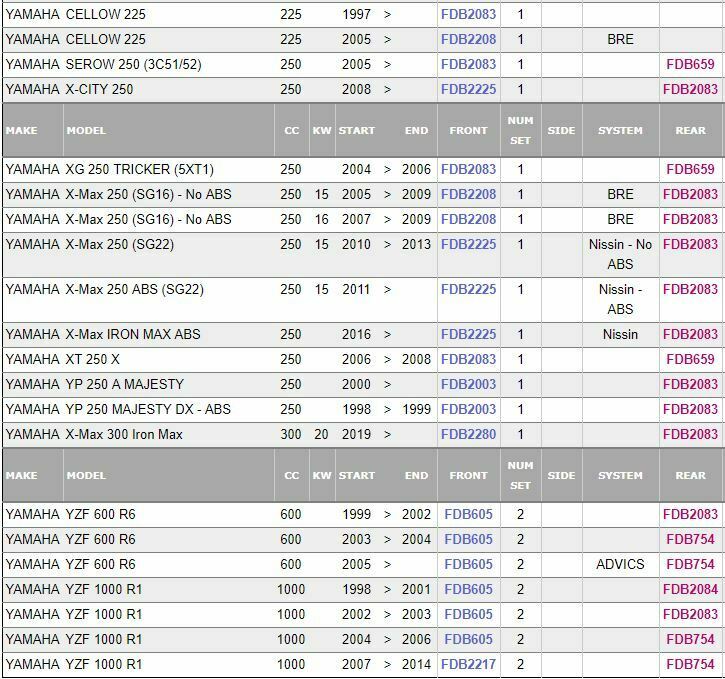Open front FDB605 for YZF 1000 R1 2004
The image size is (725, 679).
coord(468,639)
